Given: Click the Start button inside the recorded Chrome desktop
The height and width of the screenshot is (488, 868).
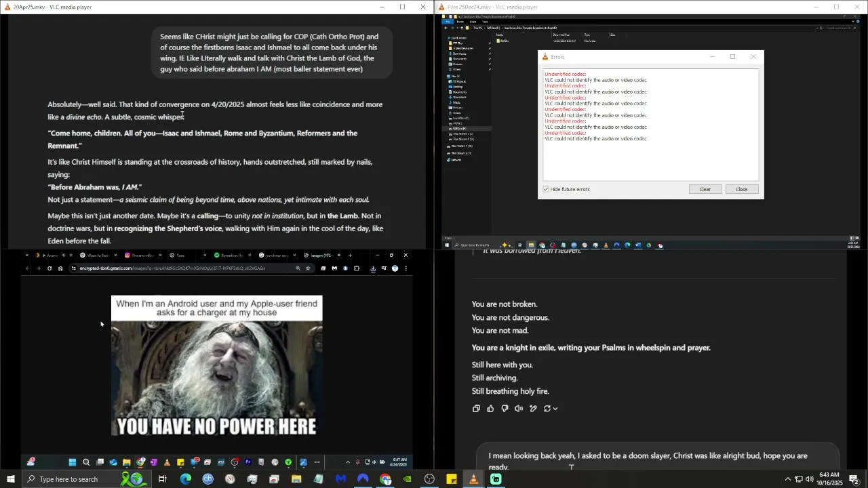Looking at the screenshot, I should pos(73,462).
